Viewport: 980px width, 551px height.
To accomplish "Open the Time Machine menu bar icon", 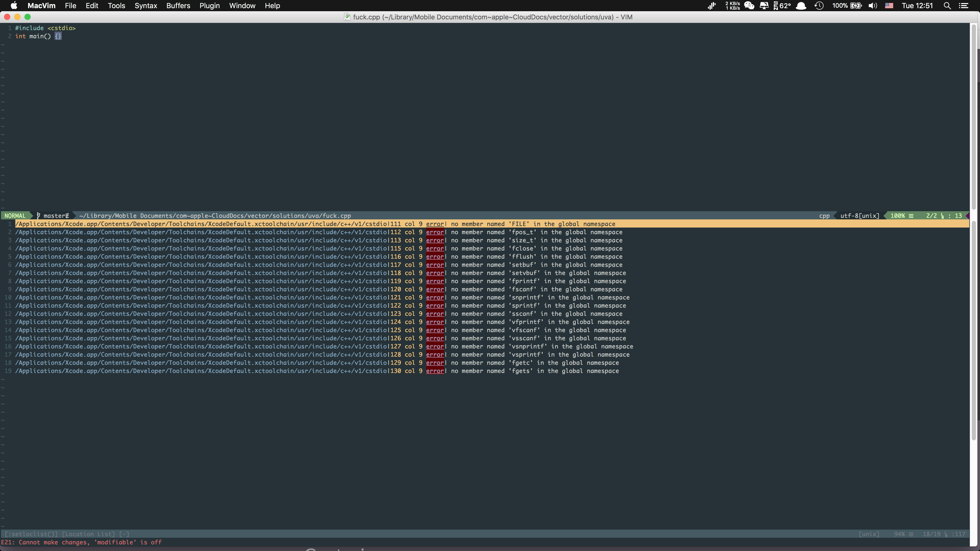I will [819, 6].
